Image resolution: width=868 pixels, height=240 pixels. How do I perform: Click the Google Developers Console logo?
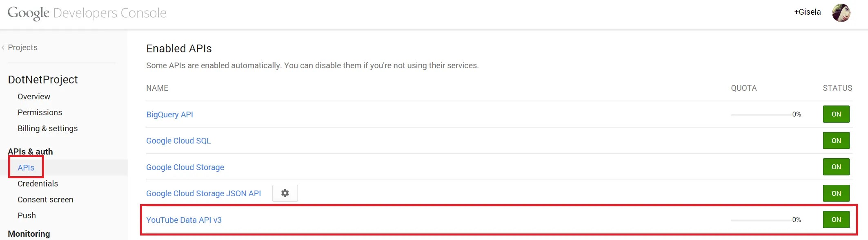tap(87, 13)
